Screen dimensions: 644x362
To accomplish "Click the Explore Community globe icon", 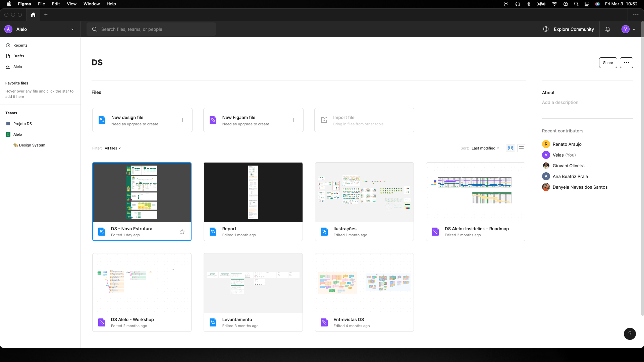I will pos(546,29).
